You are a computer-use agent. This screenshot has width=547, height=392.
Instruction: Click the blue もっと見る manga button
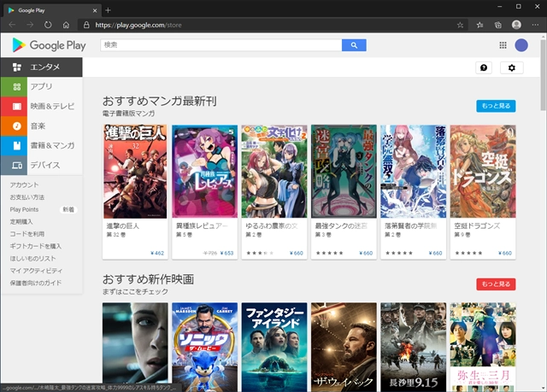point(496,106)
